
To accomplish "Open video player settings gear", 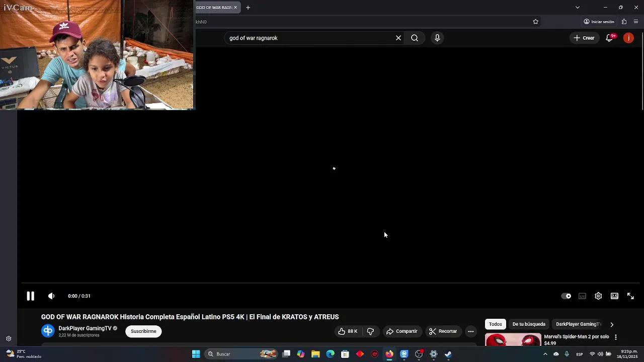I will (x=598, y=296).
